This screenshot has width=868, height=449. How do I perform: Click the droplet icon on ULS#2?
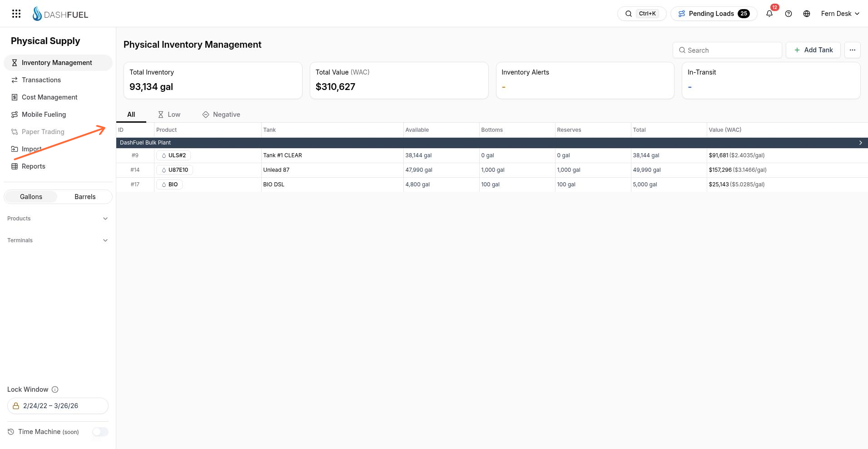pos(164,155)
